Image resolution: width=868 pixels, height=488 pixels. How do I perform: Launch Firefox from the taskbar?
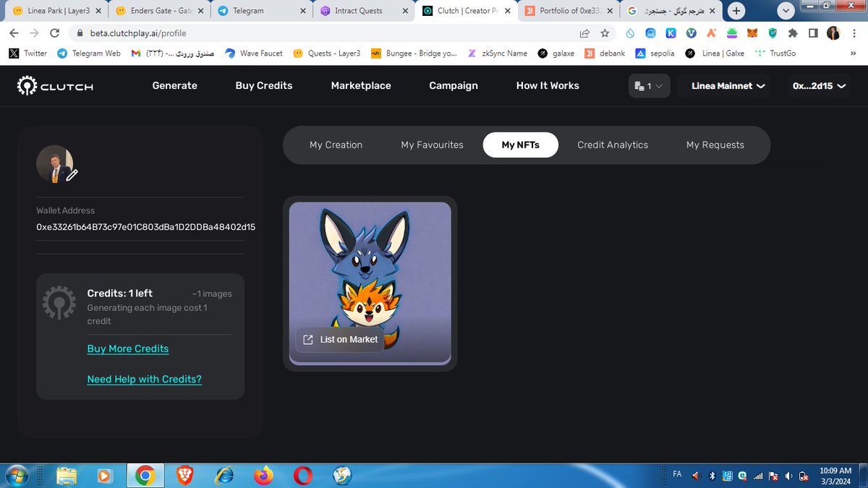(x=263, y=475)
